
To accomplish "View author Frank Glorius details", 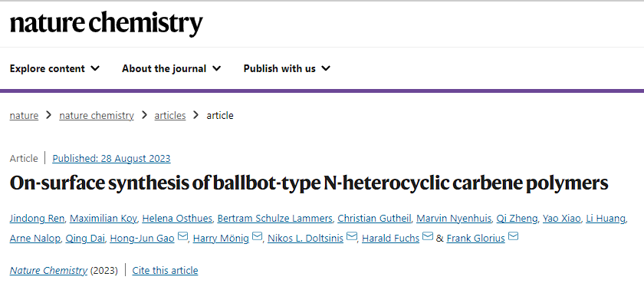I will [x=475, y=239].
